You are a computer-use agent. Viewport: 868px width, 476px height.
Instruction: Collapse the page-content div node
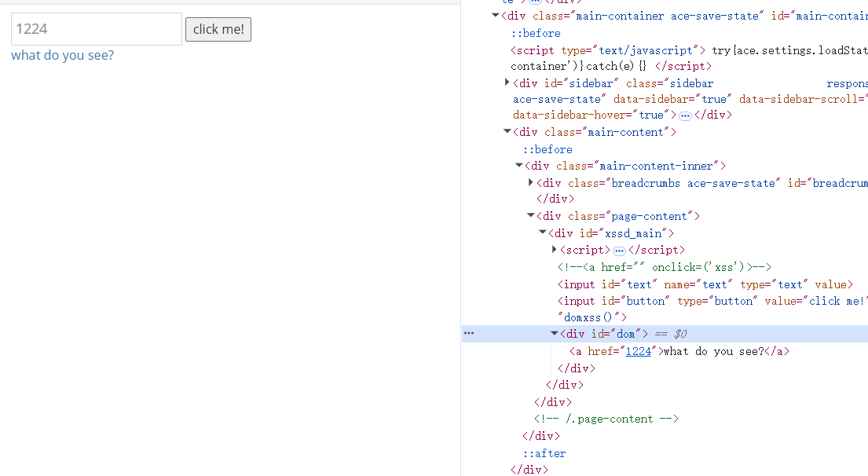click(531, 215)
